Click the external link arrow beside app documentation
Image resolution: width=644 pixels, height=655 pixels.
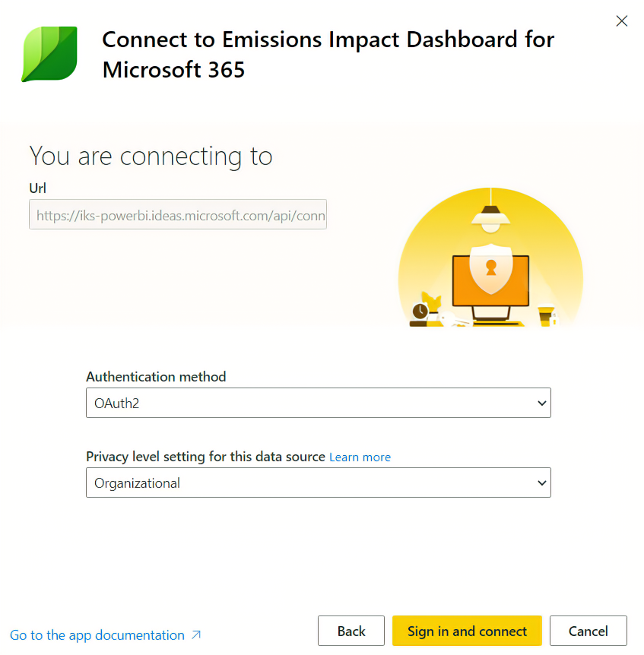[x=195, y=635]
